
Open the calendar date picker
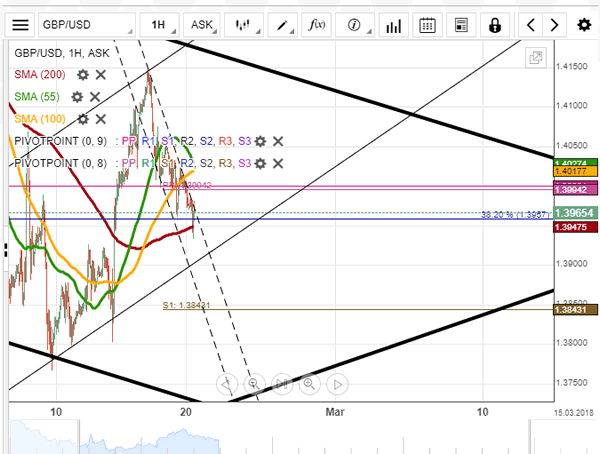[427, 24]
